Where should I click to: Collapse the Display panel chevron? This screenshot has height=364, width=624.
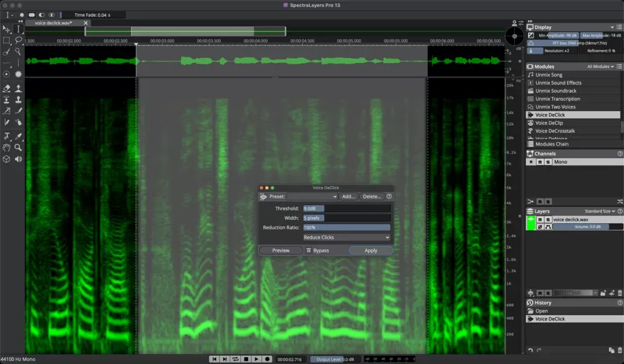(612, 27)
